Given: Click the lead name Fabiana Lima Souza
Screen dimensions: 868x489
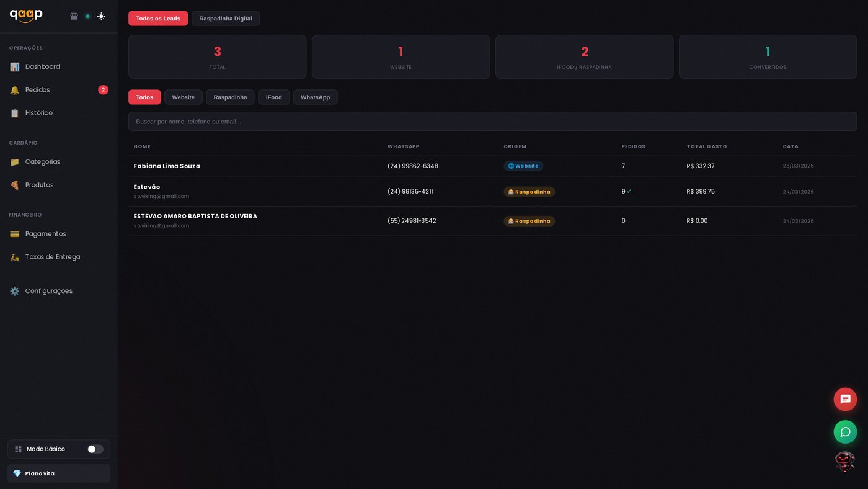Looking at the screenshot, I should (x=167, y=166).
